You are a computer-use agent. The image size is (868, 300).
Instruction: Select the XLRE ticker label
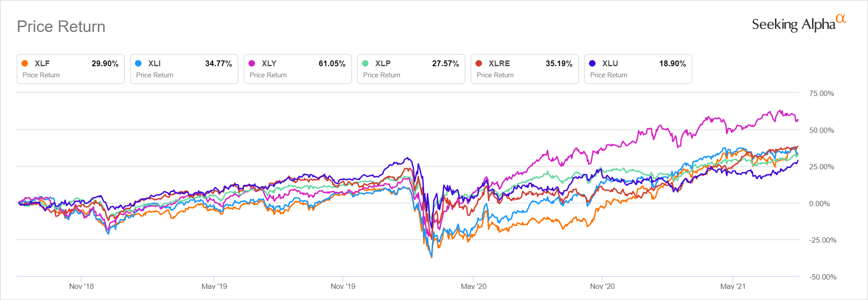pyautogui.click(x=499, y=64)
